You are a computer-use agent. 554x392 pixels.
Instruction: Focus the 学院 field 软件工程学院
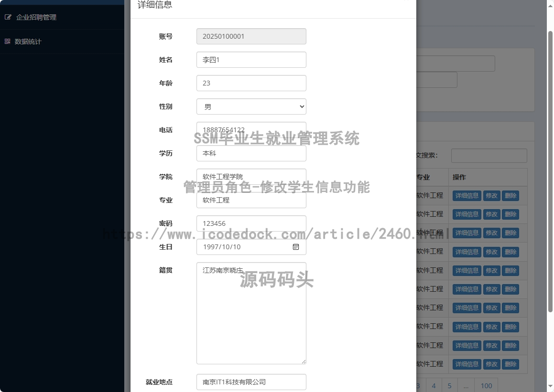tap(251, 176)
